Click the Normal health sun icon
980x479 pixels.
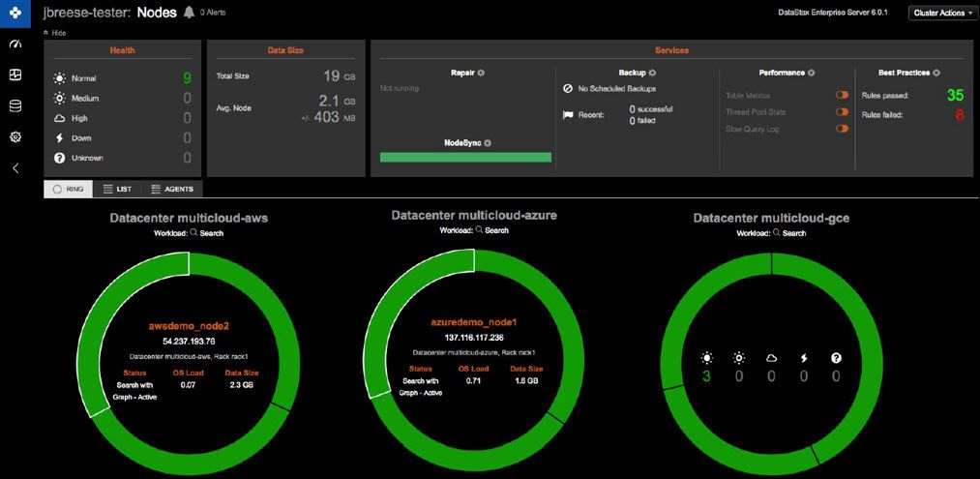tap(59, 78)
